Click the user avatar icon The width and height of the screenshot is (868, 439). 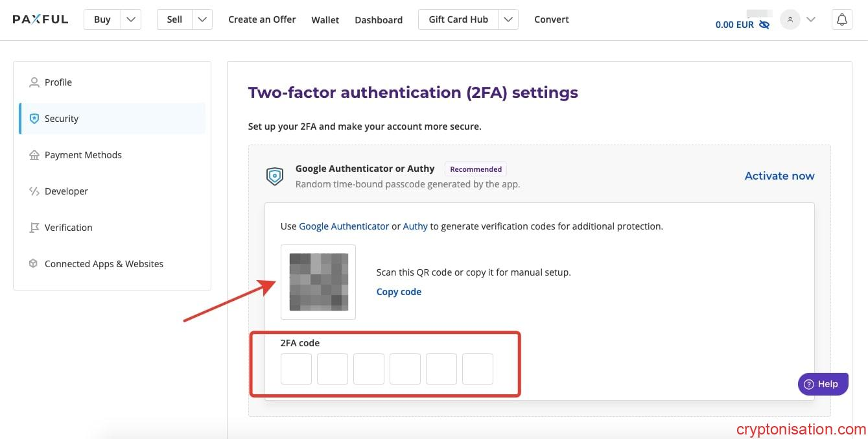(790, 20)
